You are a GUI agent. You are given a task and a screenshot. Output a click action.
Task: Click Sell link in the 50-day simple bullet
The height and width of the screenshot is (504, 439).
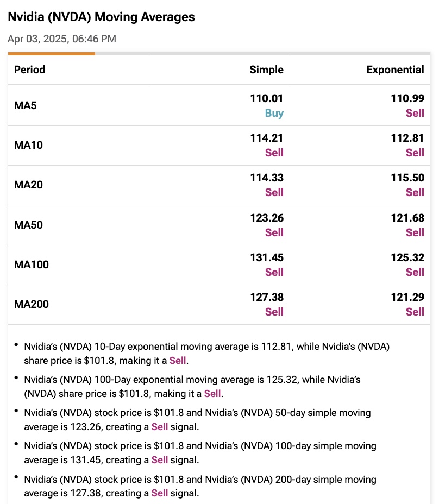point(160,427)
